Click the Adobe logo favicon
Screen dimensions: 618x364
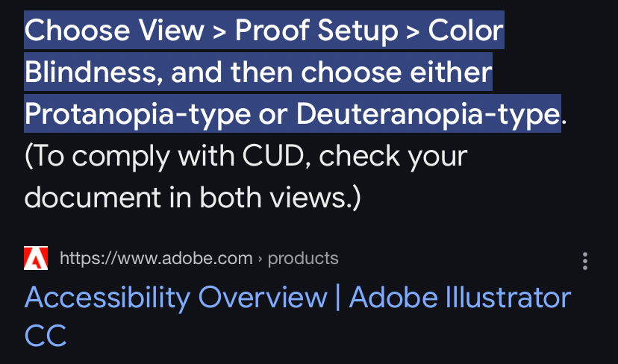[36, 259]
